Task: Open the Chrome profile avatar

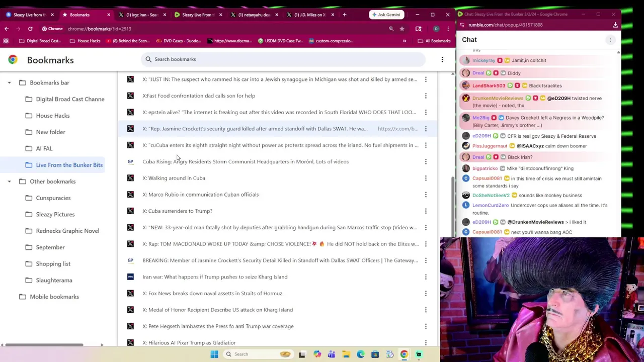Action: (436, 29)
